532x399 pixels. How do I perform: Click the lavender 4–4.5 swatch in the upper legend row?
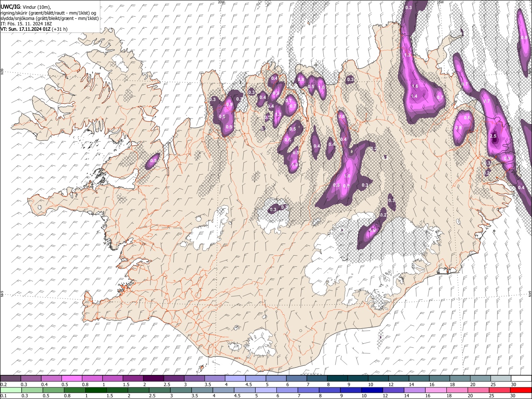tap(235, 378)
